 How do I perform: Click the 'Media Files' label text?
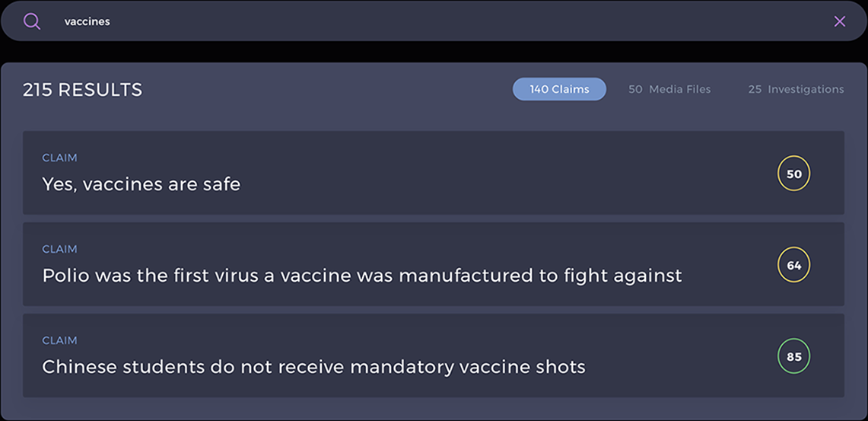pyautogui.click(x=680, y=89)
